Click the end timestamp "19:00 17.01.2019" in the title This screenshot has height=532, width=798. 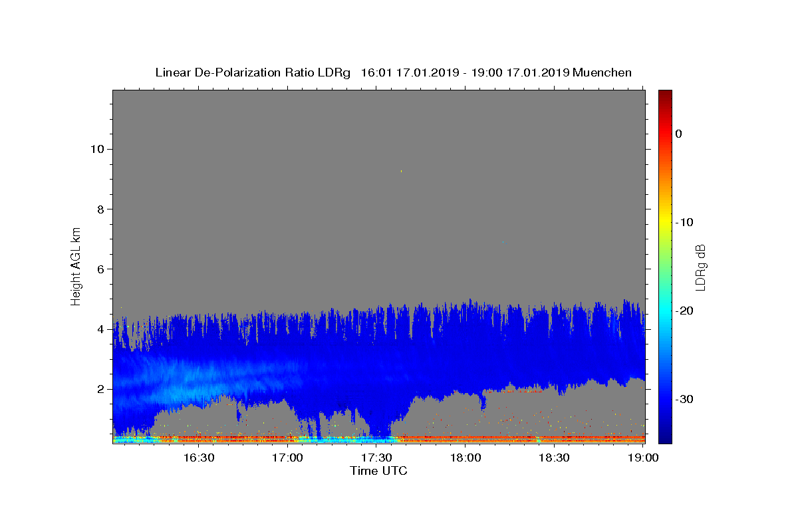(x=519, y=72)
